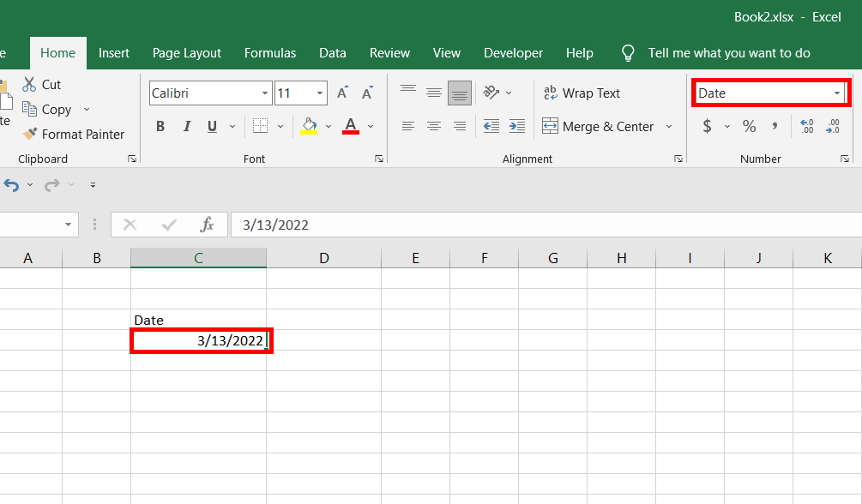Open the Developer tab

(514, 53)
